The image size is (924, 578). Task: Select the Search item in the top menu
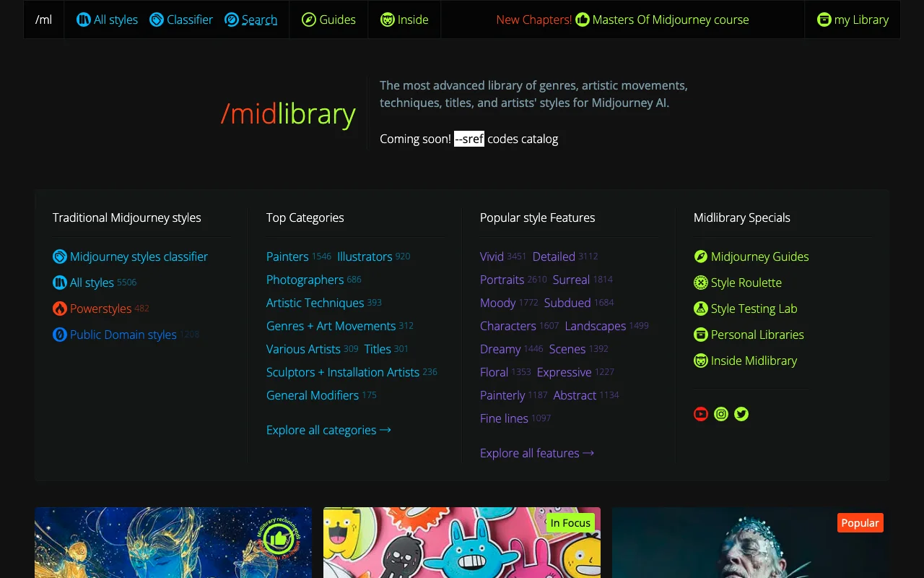tap(251, 20)
